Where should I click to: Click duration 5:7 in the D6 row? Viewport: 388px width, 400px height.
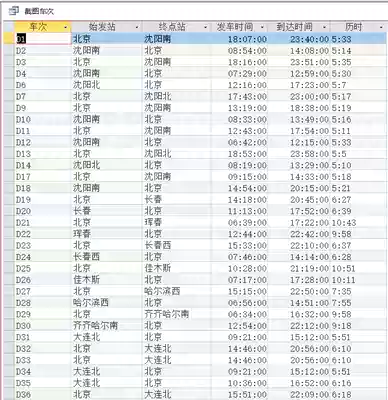339,85
